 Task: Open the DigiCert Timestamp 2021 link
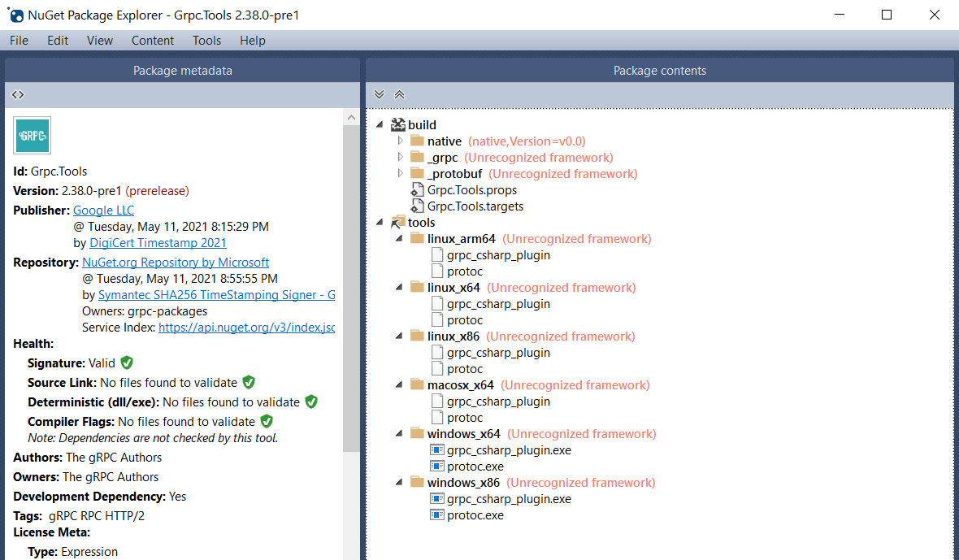click(x=158, y=242)
